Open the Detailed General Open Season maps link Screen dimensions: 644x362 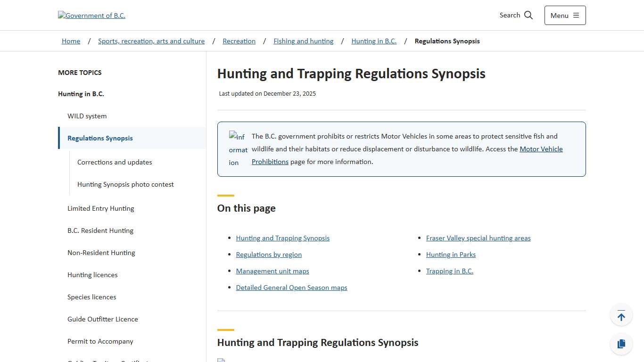pyautogui.click(x=291, y=288)
